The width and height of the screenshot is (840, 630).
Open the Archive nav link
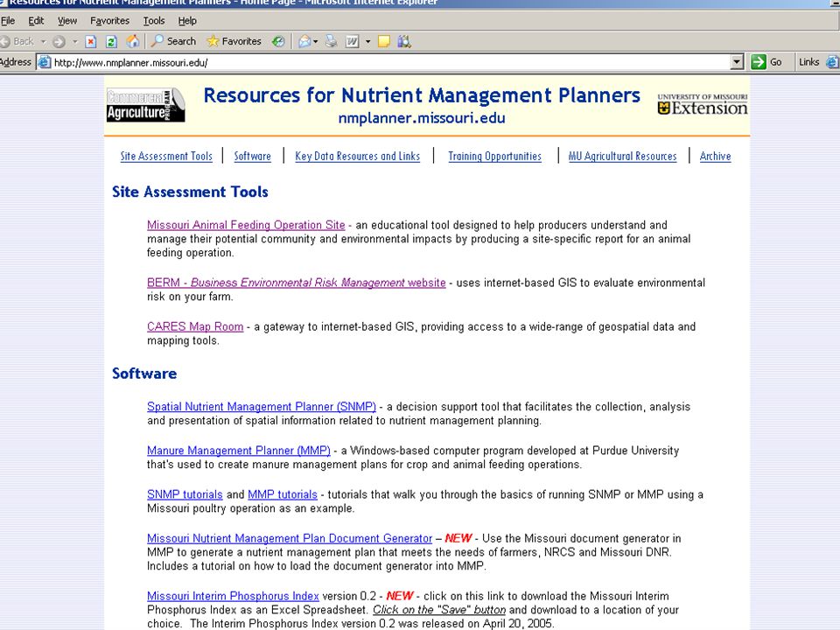(715, 156)
